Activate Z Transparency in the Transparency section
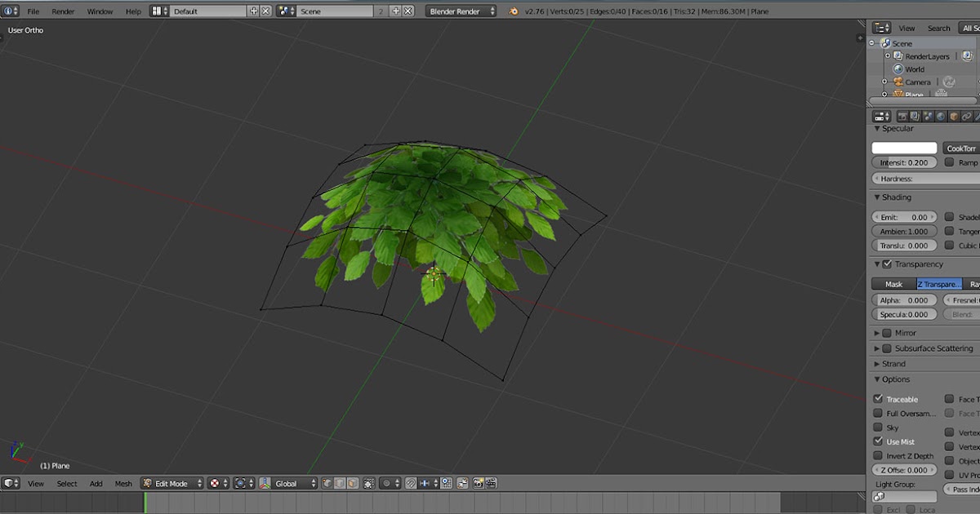The height and width of the screenshot is (514, 980). tap(938, 283)
